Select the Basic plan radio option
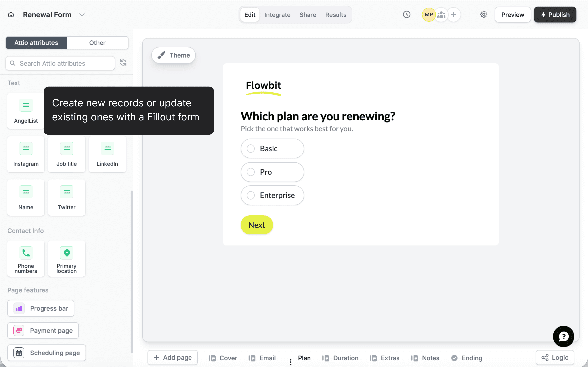This screenshot has height=367, width=588. [272, 149]
